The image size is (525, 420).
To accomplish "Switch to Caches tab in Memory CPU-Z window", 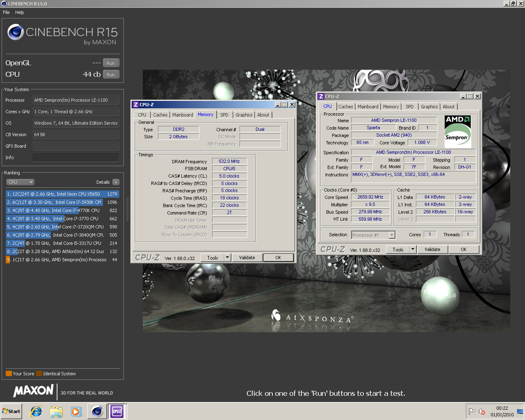I will [160, 115].
